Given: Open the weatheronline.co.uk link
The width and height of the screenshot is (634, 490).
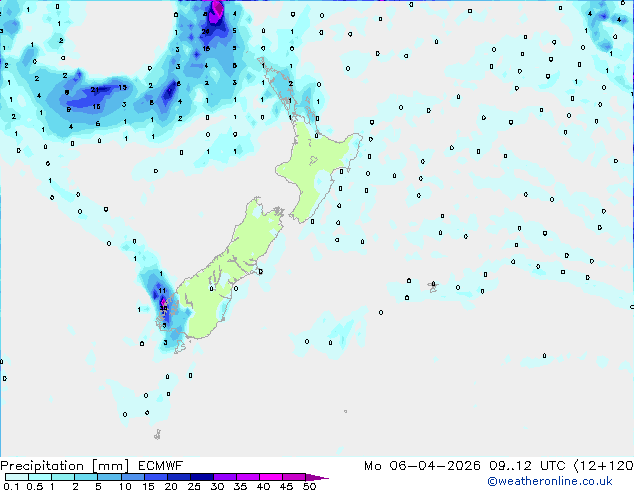Looking at the screenshot, I should (550, 481).
